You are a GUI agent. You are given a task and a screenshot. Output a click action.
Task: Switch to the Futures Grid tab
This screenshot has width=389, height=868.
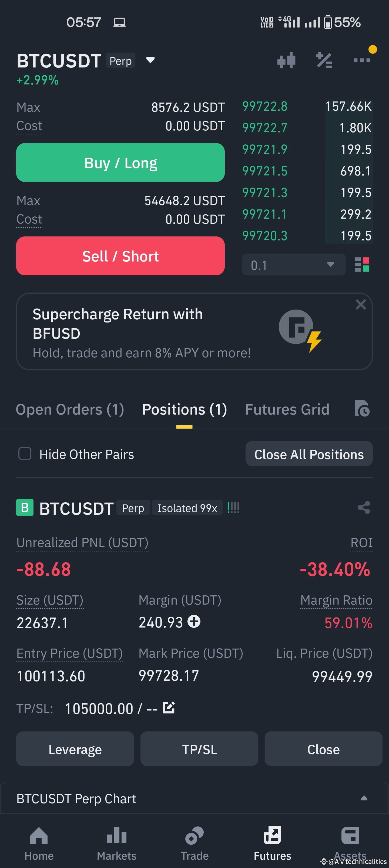pos(287,409)
